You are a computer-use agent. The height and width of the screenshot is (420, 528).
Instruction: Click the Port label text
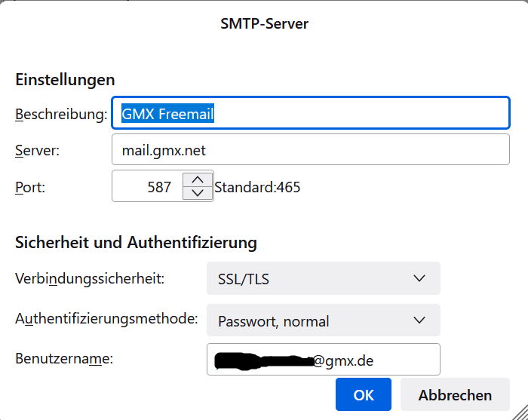pyautogui.click(x=30, y=187)
